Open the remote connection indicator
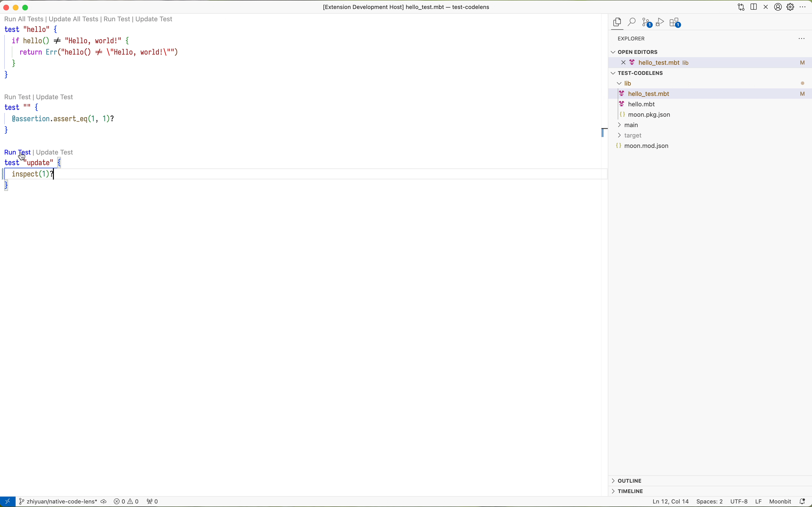 7,501
